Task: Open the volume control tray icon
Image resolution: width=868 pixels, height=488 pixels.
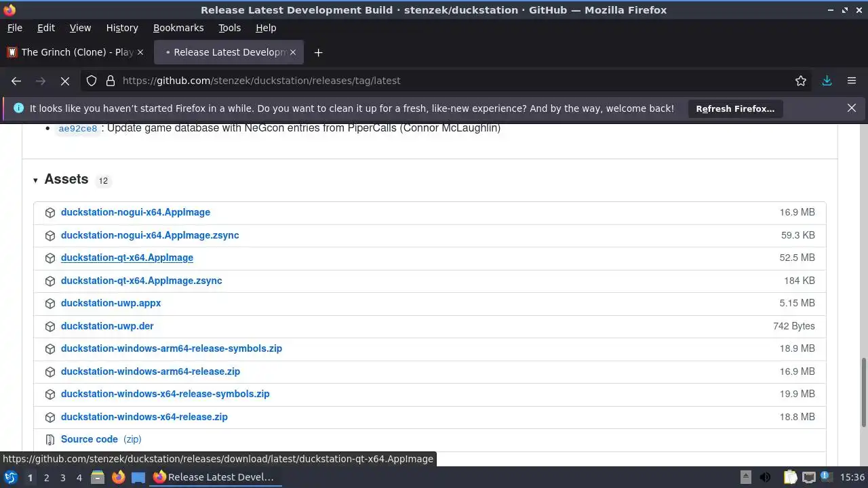Action: pyautogui.click(x=765, y=477)
